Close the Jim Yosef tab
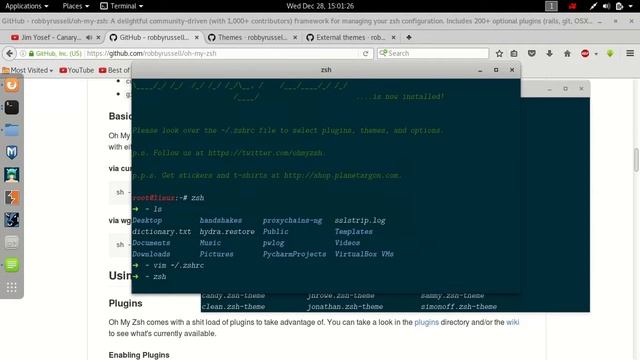 98,38
